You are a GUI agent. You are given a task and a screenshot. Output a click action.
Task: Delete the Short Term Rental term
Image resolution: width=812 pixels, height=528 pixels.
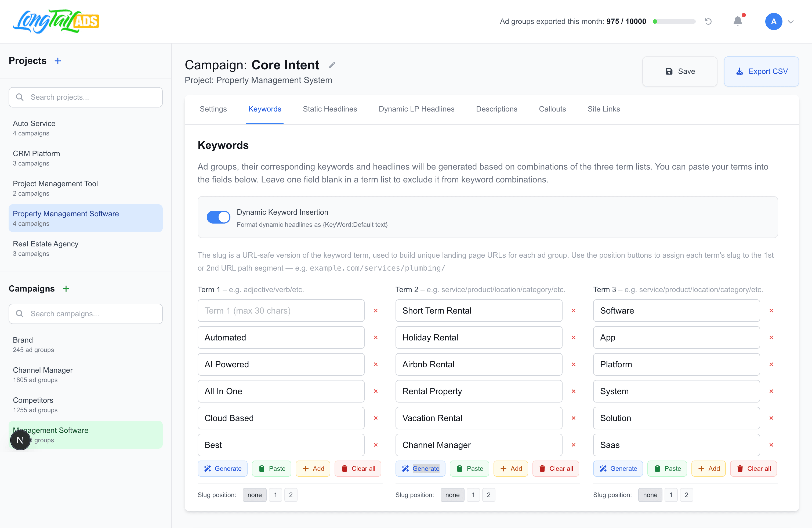(x=574, y=311)
